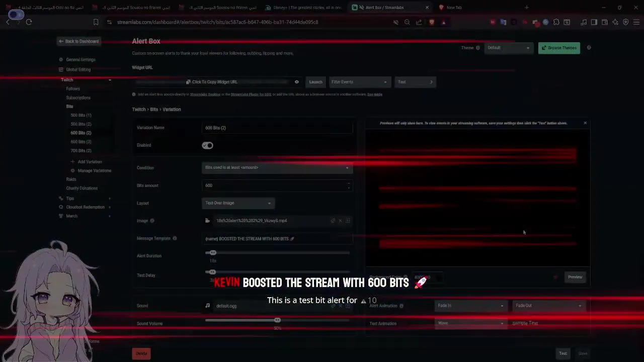Click folder icon in Image field

[x=207, y=221]
